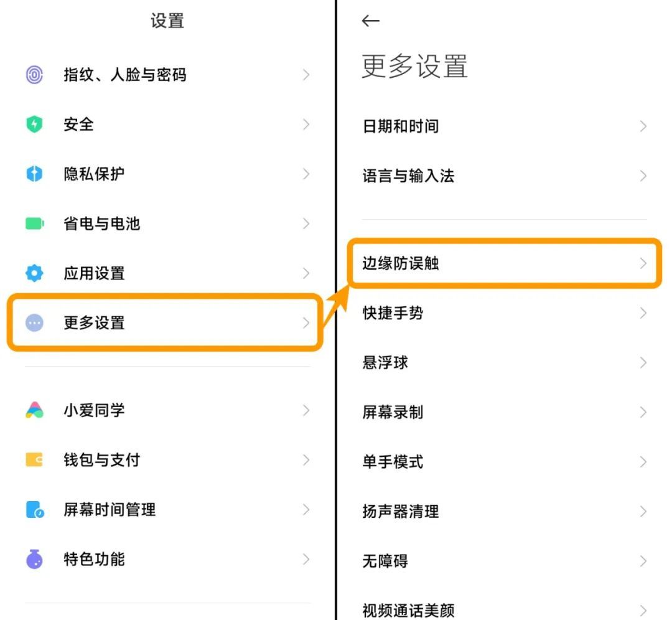Tap the colorful Xiao Ai assistant icon
The width and height of the screenshot is (672, 620).
tap(34, 410)
